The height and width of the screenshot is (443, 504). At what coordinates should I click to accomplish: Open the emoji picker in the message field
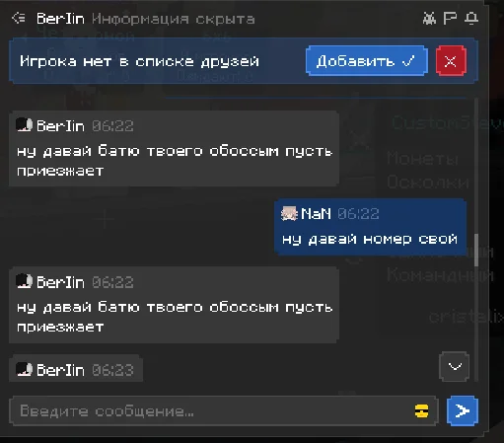(421, 411)
